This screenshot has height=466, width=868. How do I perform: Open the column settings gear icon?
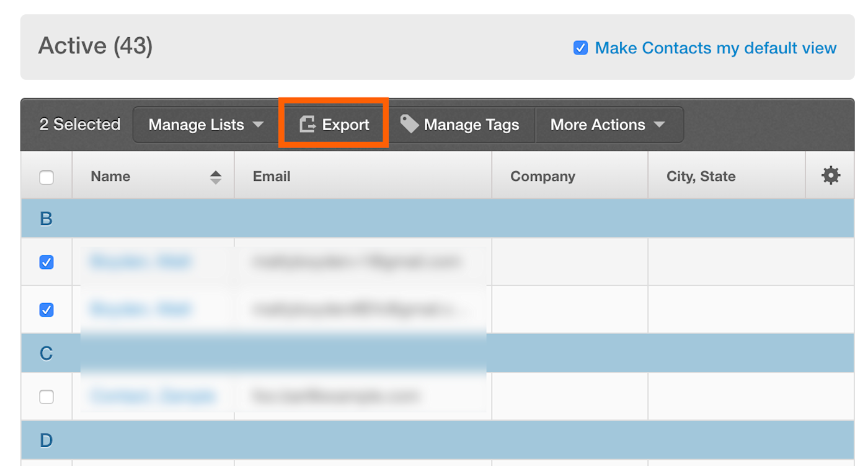click(x=830, y=175)
